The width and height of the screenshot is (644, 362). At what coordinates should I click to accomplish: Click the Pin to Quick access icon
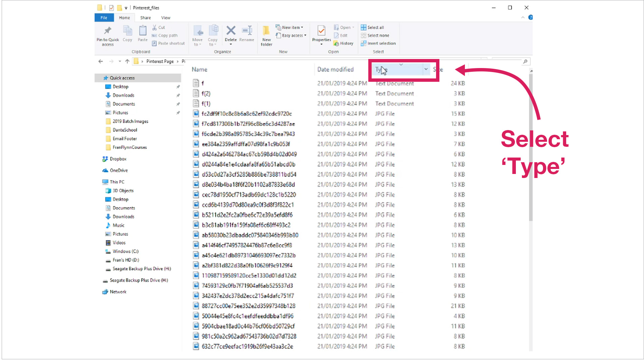107,31
